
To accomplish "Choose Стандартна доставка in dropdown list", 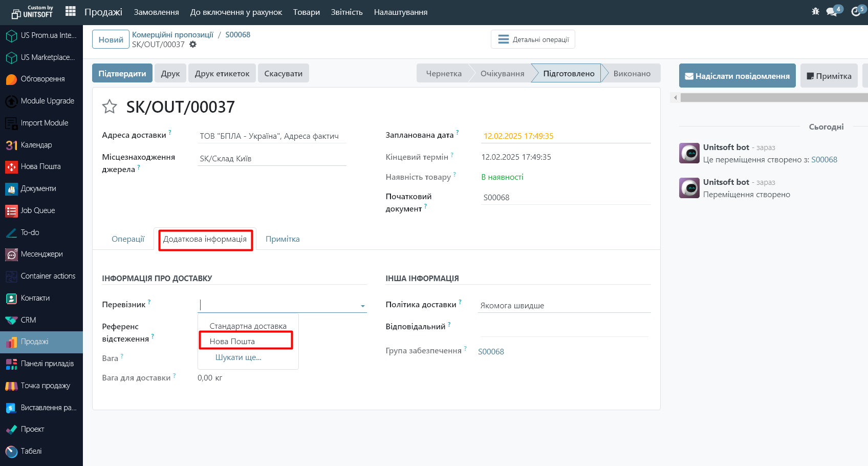I will click(248, 326).
